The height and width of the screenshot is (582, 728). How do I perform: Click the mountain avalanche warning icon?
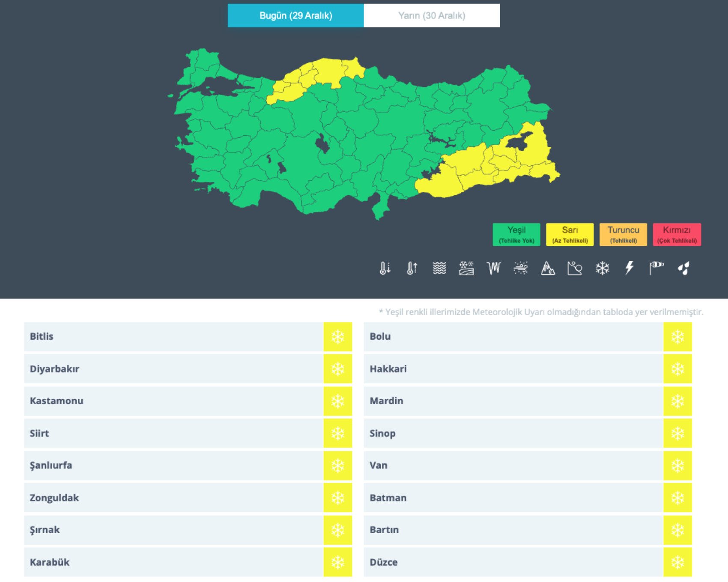pyautogui.click(x=548, y=268)
